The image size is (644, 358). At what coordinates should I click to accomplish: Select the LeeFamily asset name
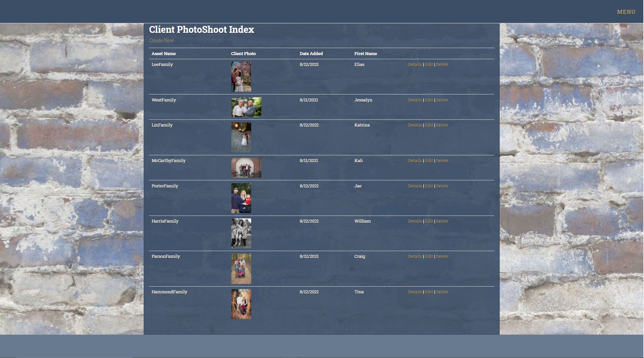[x=162, y=64]
